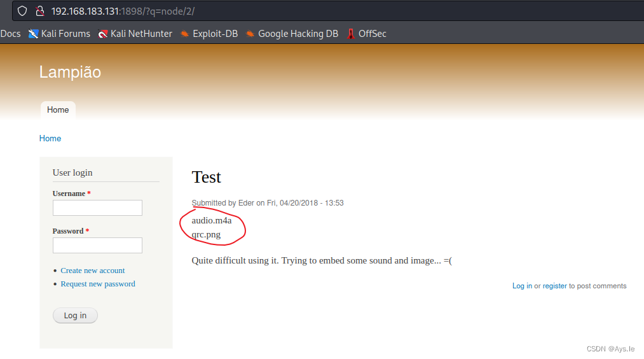Screen dimensions: 644x359
Task: Open the OffSec bookmark
Action: (x=366, y=34)
